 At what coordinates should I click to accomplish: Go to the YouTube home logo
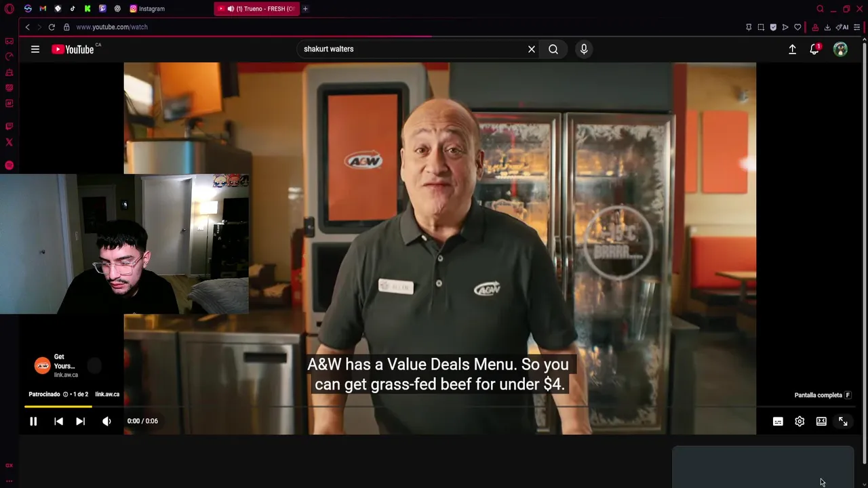pos(73,49)
